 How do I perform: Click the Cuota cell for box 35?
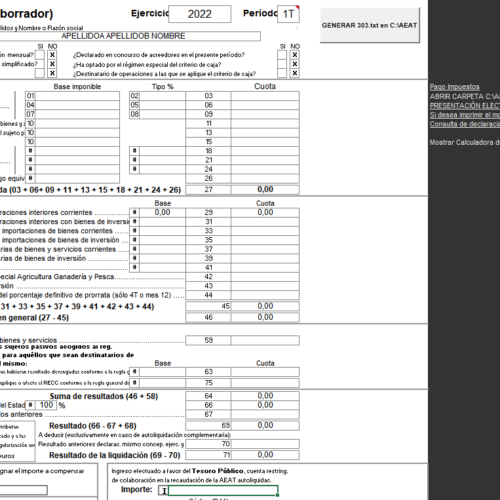pyautogui.click(x=265, y=240)
